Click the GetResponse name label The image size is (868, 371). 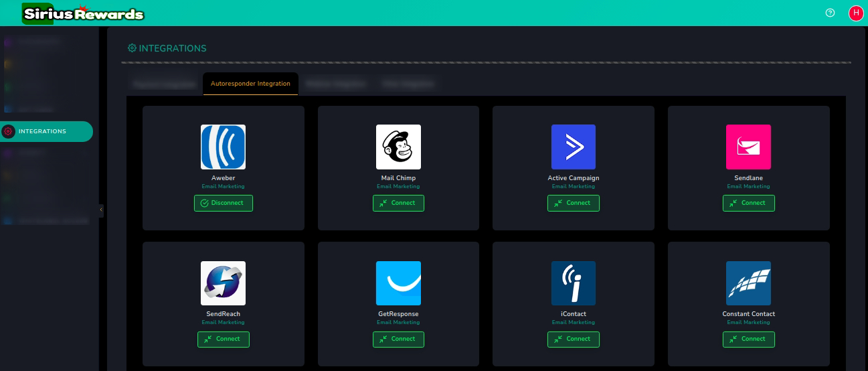point(398,314)
